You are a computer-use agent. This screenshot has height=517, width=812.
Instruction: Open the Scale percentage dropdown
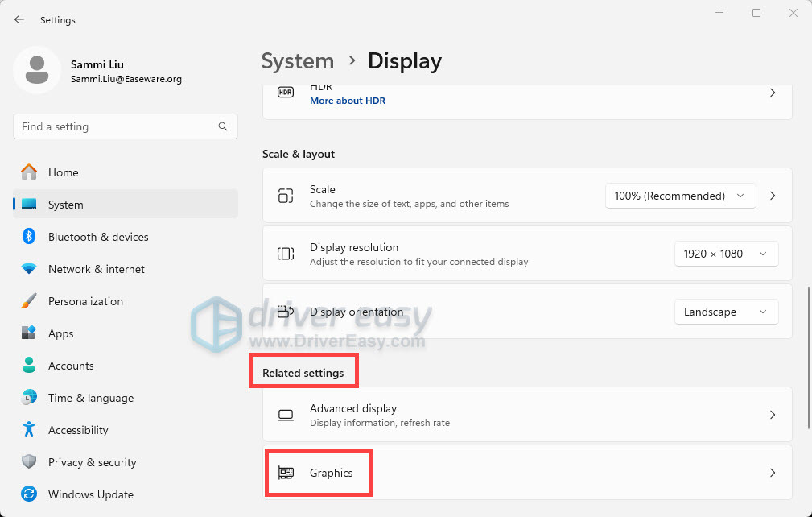pyautogui.click(x=679, y=196)
